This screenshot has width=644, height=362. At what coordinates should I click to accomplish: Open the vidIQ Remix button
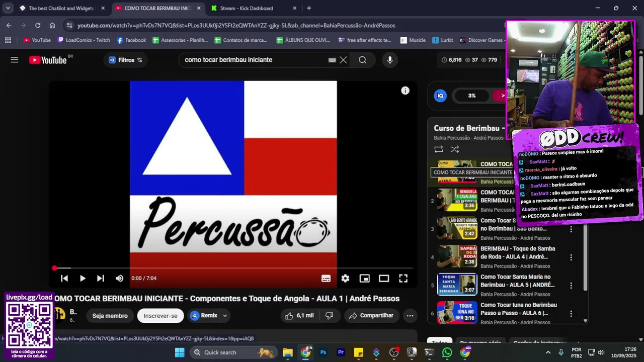pyautogui.click(x=204, y=316)
